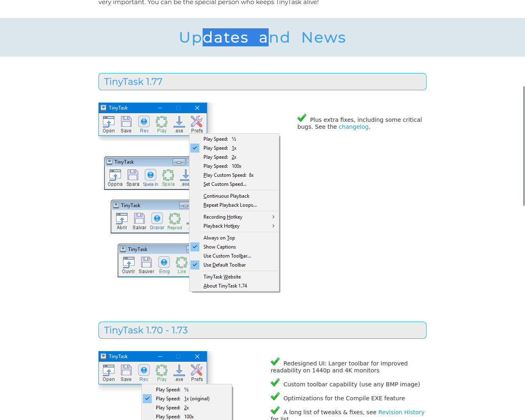Click the Spela play icon

pos(168,178)
